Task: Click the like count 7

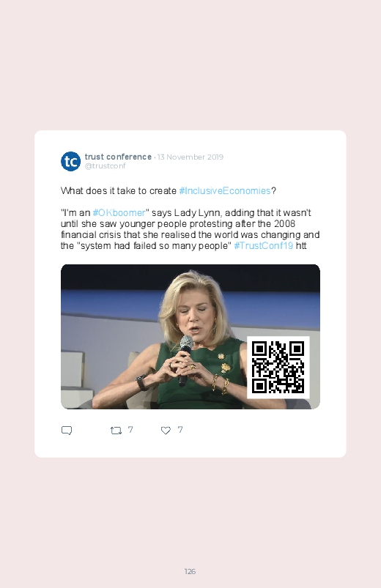Action: [180, 430]
